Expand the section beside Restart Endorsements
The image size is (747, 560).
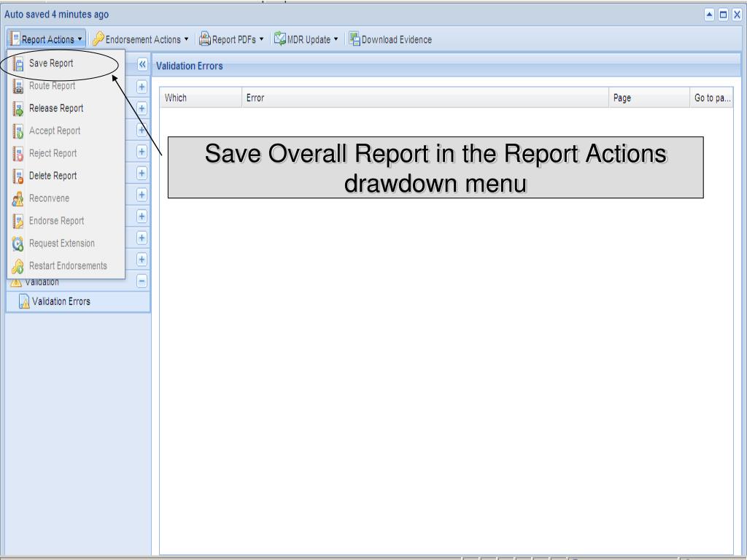142,259
